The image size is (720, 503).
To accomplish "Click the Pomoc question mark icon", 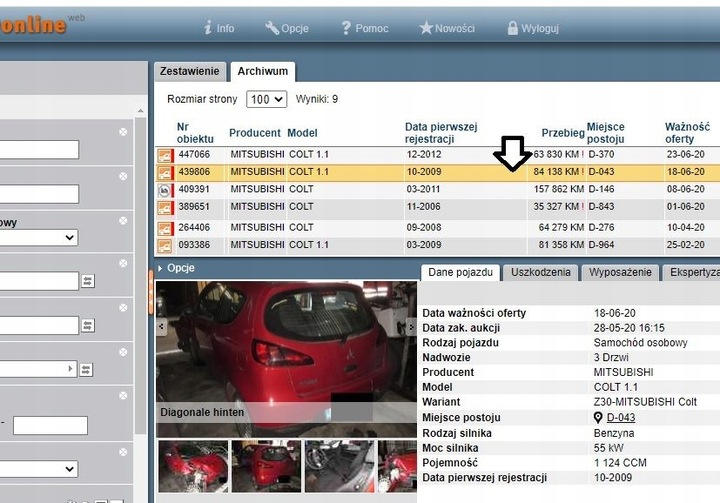I will point(346,28).
